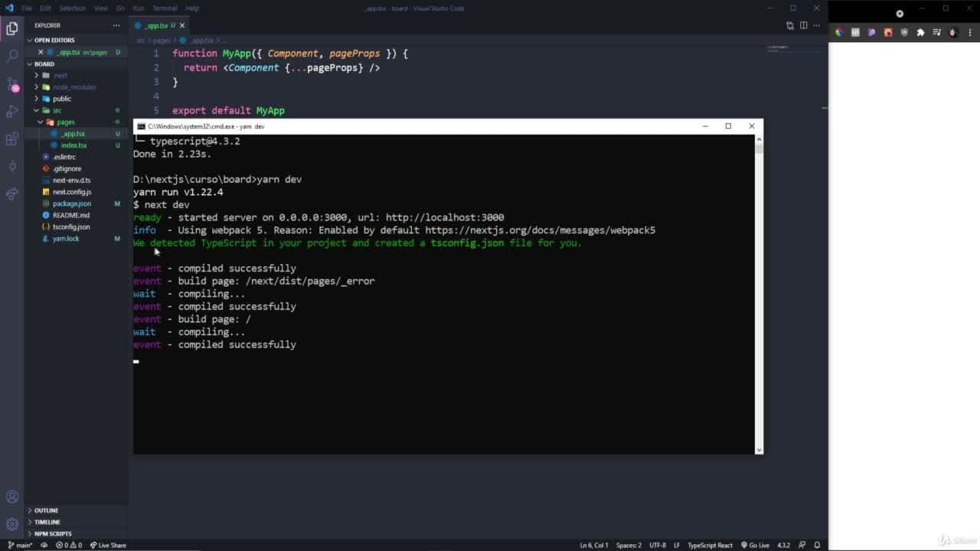Open package.json in file tree
The width and height of the screenshot is (980, 551).
pos(72,204)
